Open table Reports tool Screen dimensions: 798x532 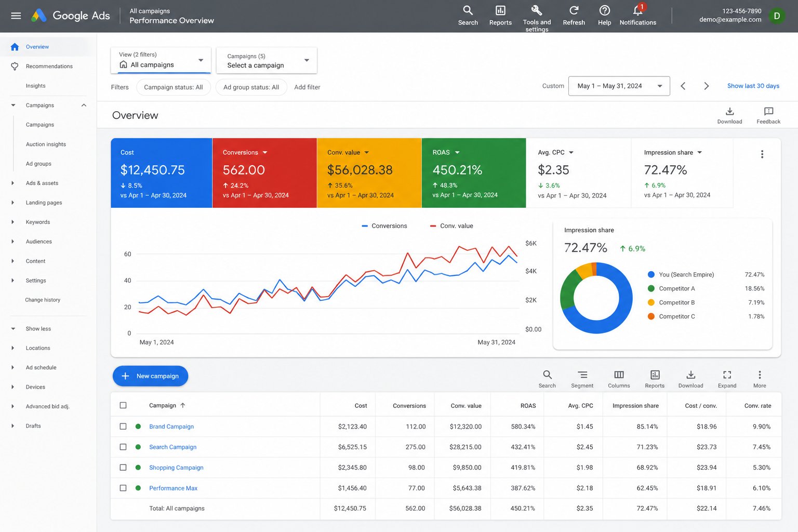[x=655, y=379]
